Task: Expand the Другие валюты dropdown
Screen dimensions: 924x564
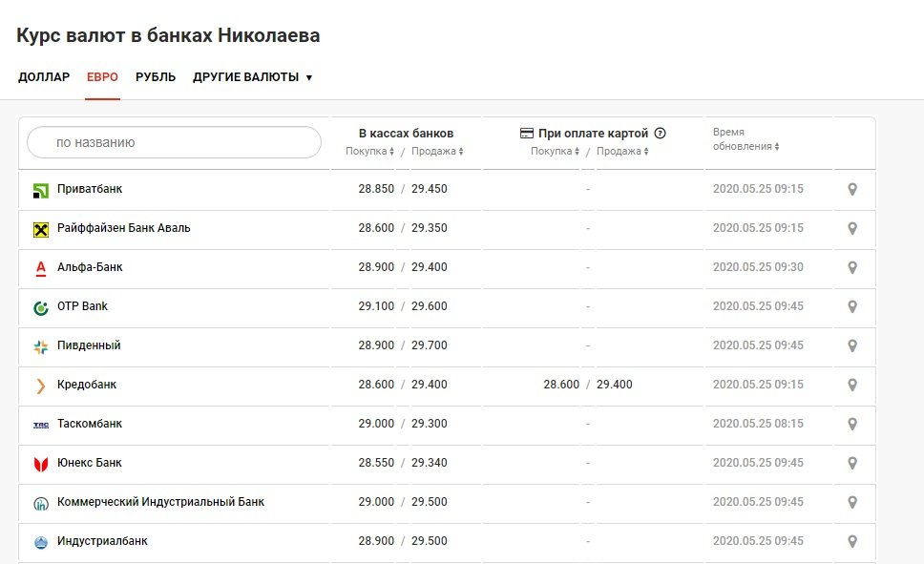Action: [x=252, y=77]
